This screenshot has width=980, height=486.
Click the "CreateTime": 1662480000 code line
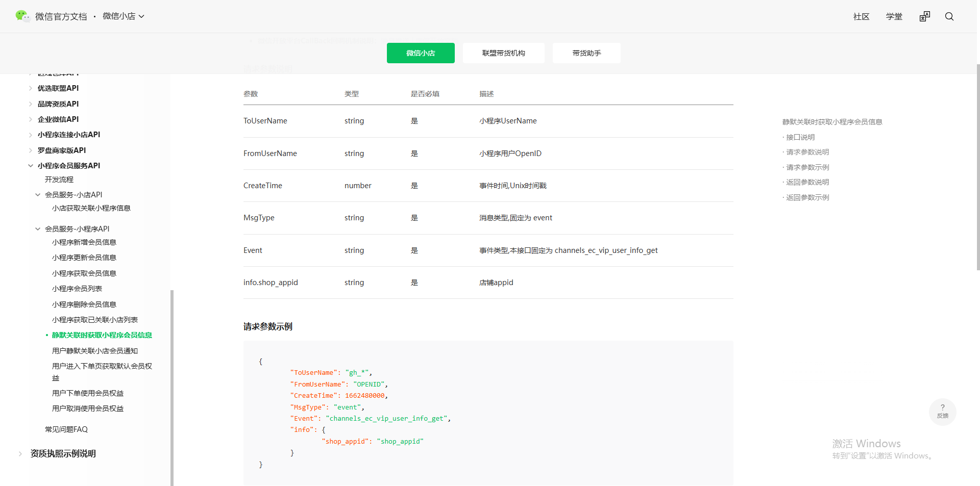pos(339,396)
